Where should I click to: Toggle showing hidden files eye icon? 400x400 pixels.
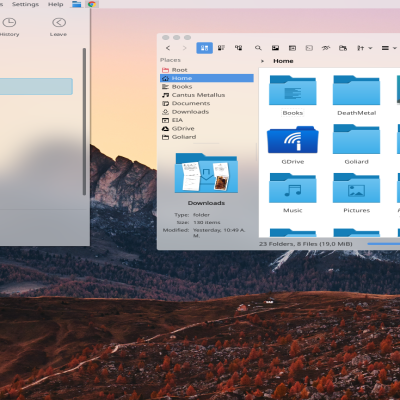pos(326,48)
